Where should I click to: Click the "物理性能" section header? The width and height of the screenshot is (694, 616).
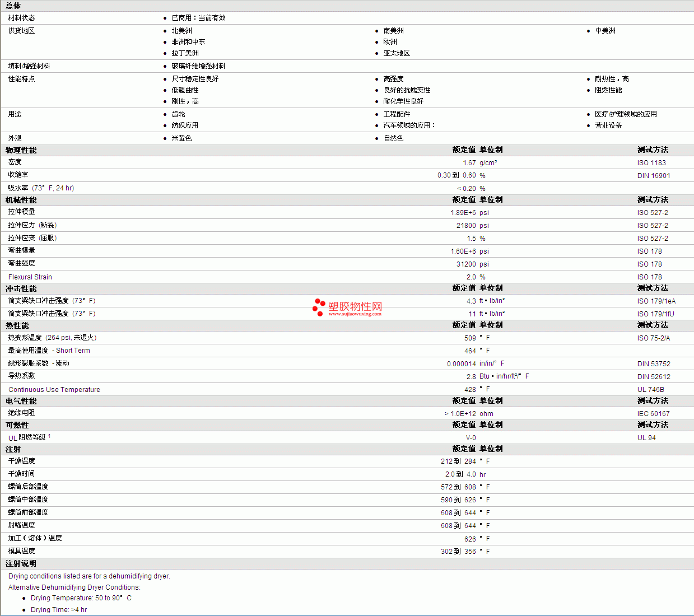tap(21, 150)
